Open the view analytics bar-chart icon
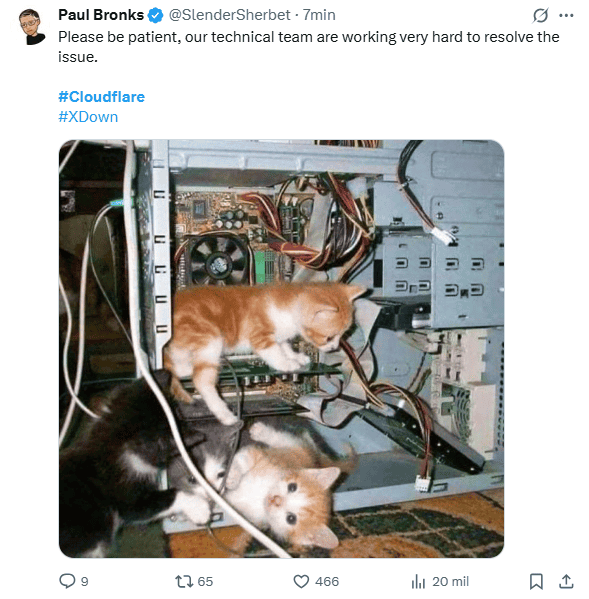 (418, 582)
